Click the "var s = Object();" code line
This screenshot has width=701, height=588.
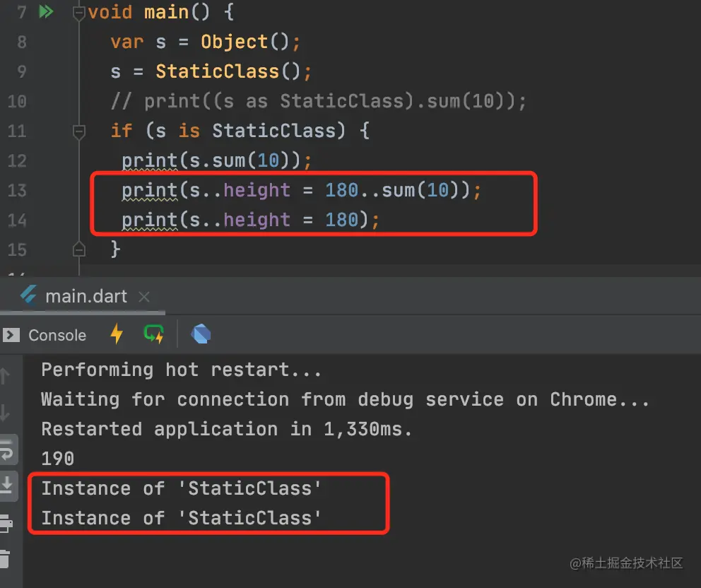pyautogui.click(x=205, y=42)
